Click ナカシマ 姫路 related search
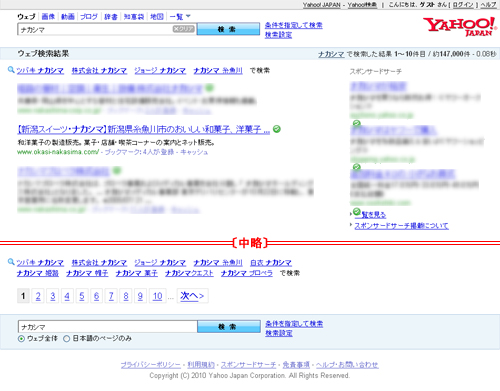Viewport: 500px width, 391px height. (x=38, y=273)
